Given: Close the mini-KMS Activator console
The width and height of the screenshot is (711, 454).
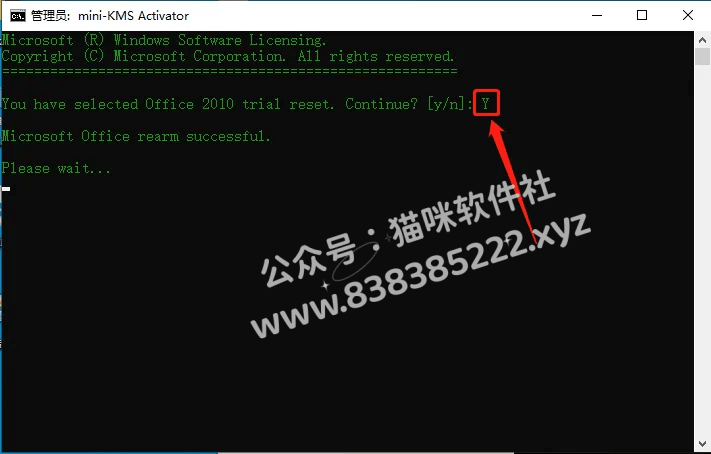Looking at the screenshot, I should pos(687,15).
